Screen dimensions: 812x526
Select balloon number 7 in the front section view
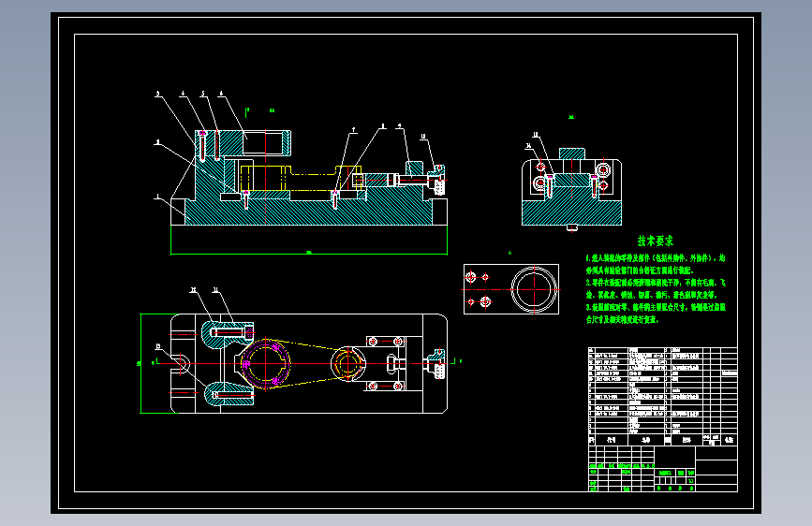pyautogui.click(x=354, y=130)
